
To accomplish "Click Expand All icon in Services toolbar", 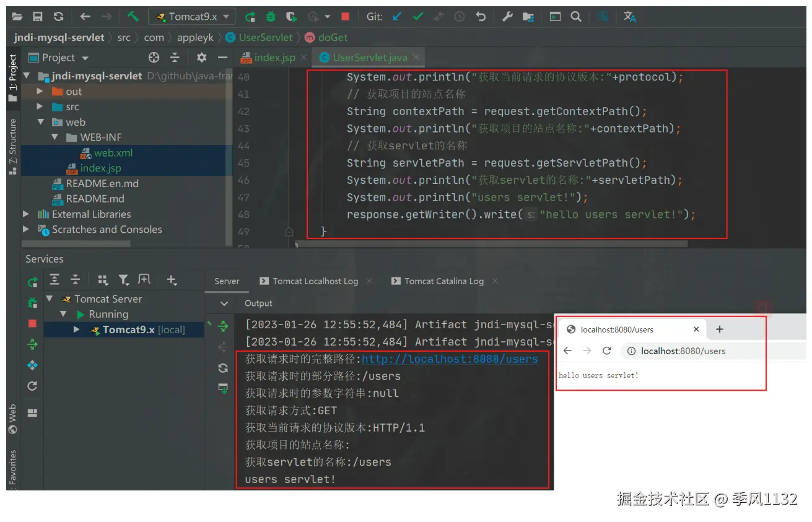I will [x=55, y=280].
